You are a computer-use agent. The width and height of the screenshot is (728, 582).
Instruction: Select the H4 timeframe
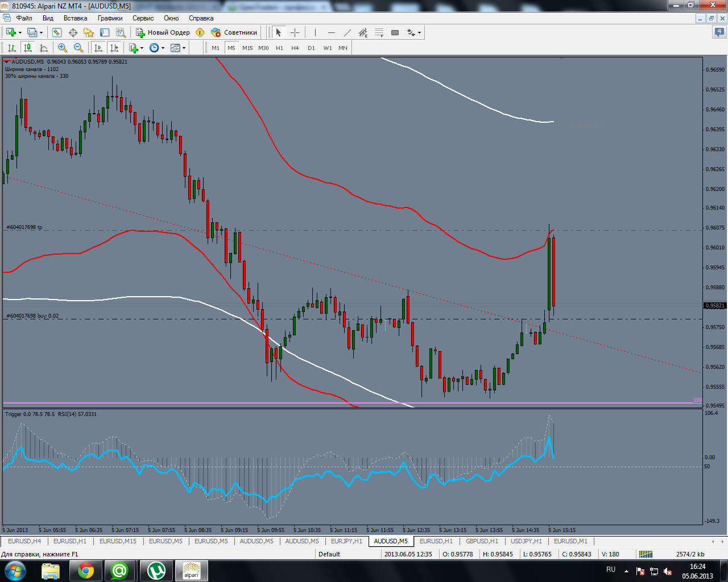pyautogui.click(x=295, y=48)
